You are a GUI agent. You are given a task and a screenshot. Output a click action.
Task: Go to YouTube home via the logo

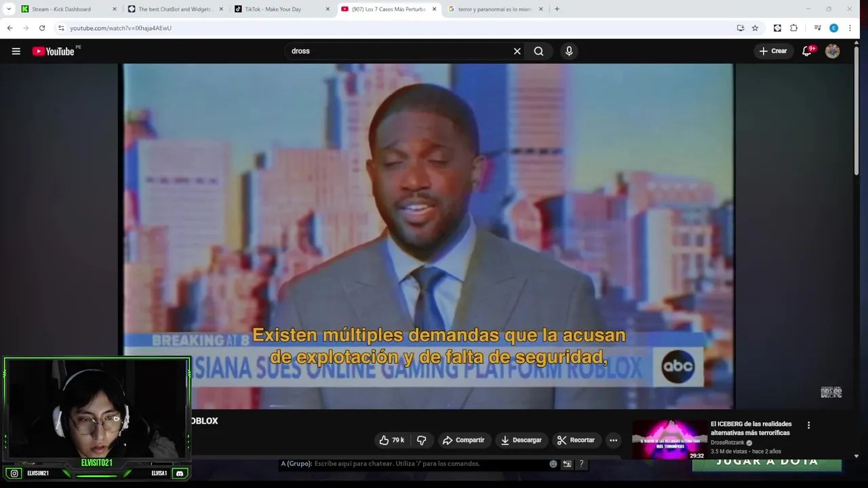point(53,51)
